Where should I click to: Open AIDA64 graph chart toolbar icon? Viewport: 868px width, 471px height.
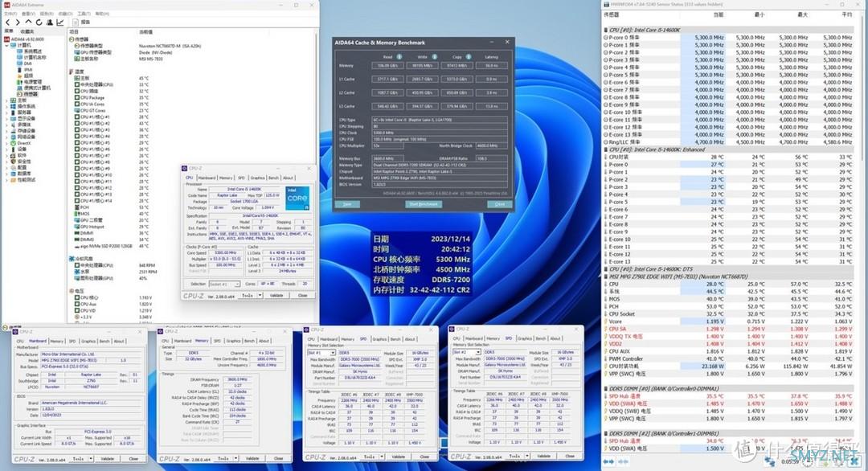59,23
